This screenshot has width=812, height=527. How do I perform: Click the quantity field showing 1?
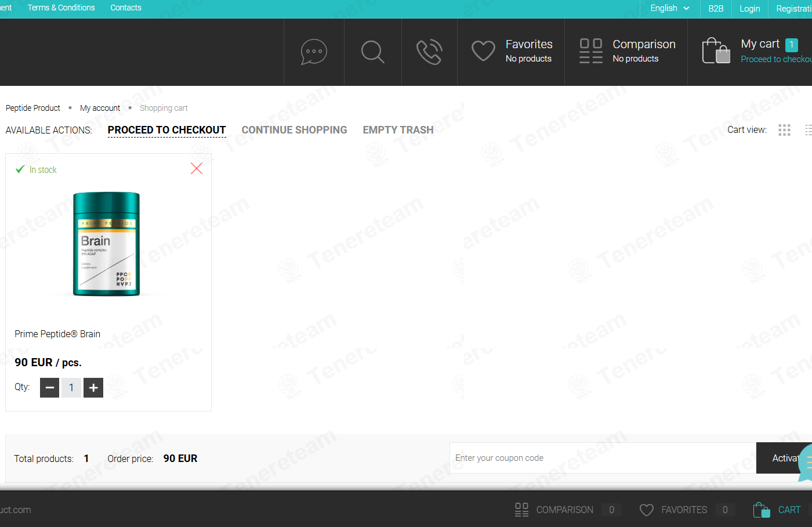71,388
